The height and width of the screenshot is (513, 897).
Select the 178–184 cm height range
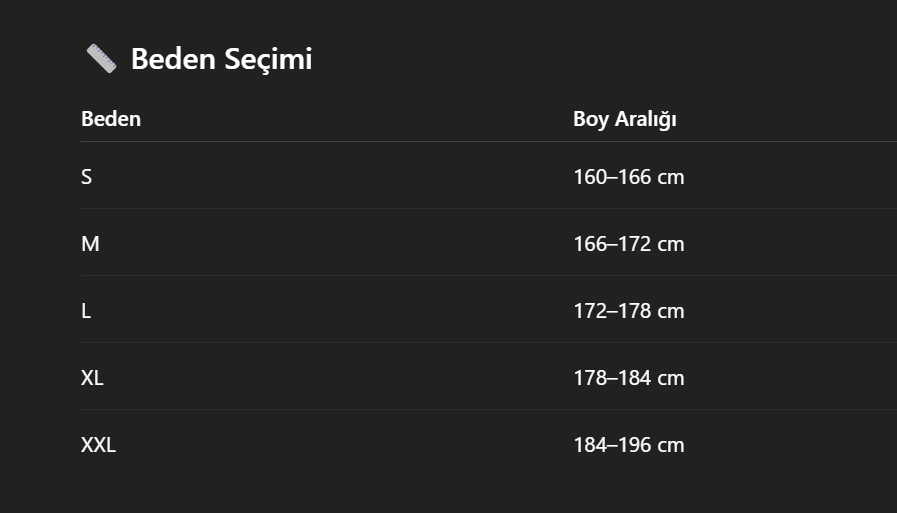coord(629,377)
